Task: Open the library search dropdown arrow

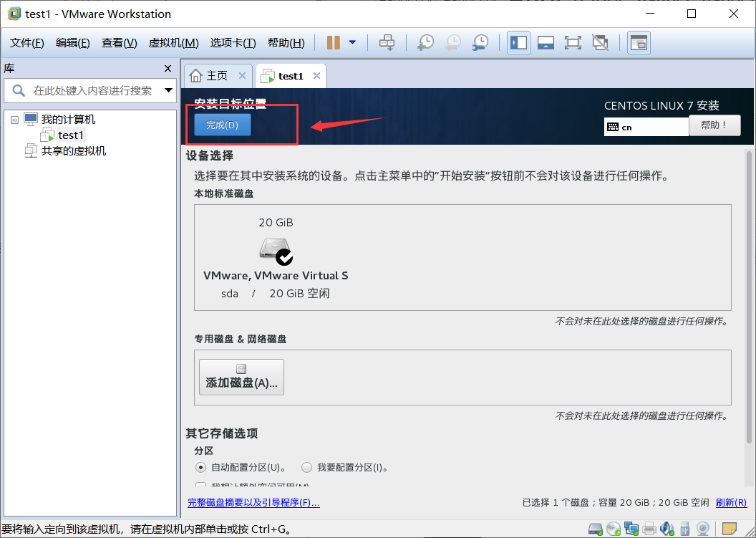Action: [x=168, y=90]
